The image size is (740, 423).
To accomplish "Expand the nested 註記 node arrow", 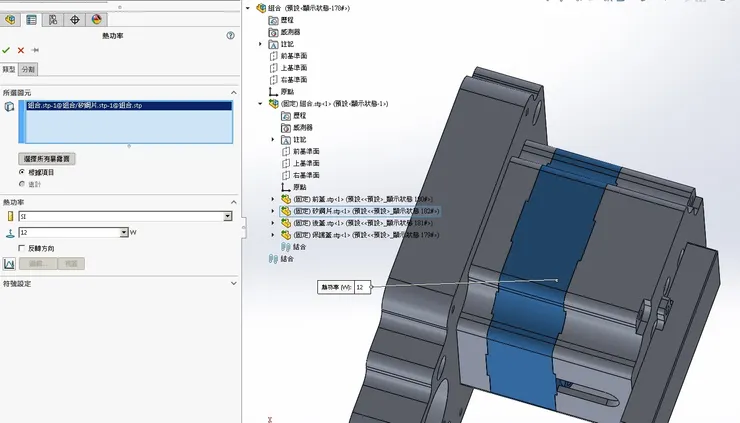I will tap(272, 140).
